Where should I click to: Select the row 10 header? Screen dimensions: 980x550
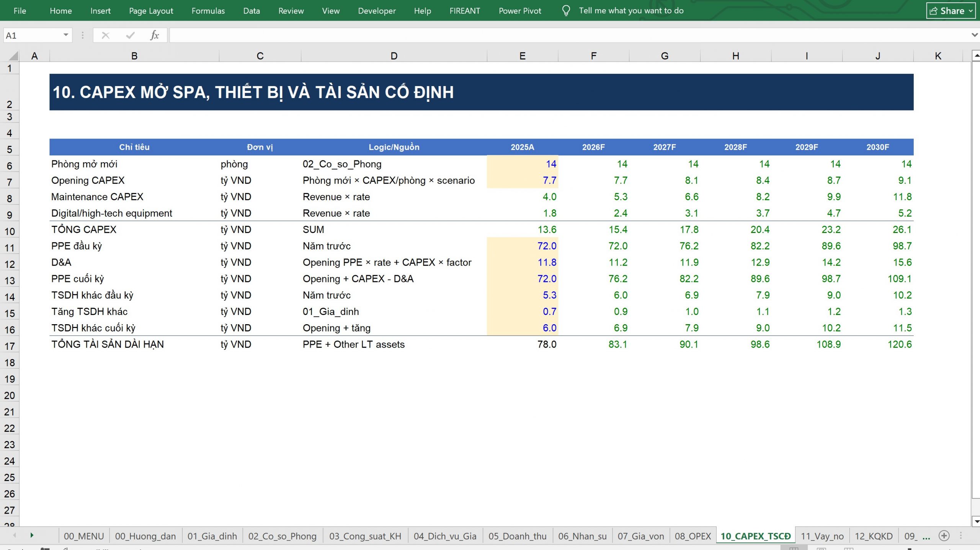coord(10,231)
